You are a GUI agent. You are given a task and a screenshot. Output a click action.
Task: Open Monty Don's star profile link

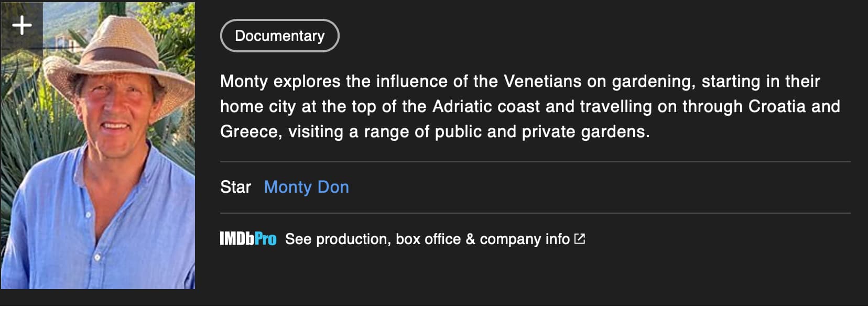tap(306, 187)
